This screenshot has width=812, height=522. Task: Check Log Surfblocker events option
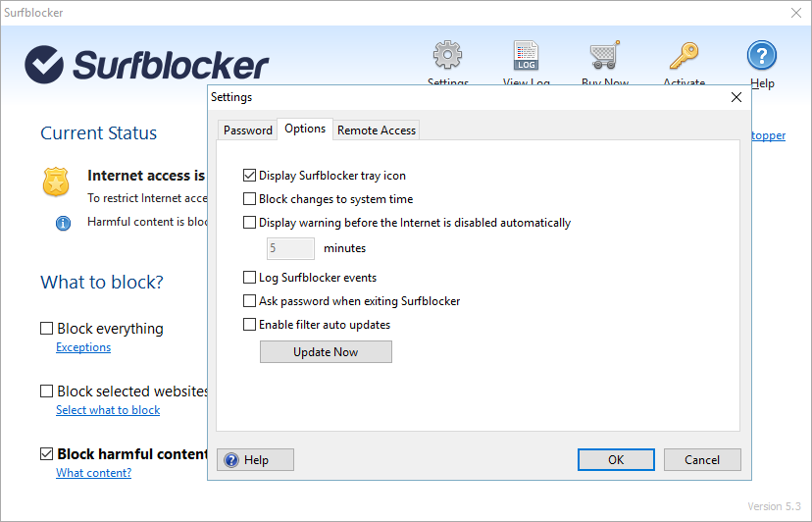249,278
